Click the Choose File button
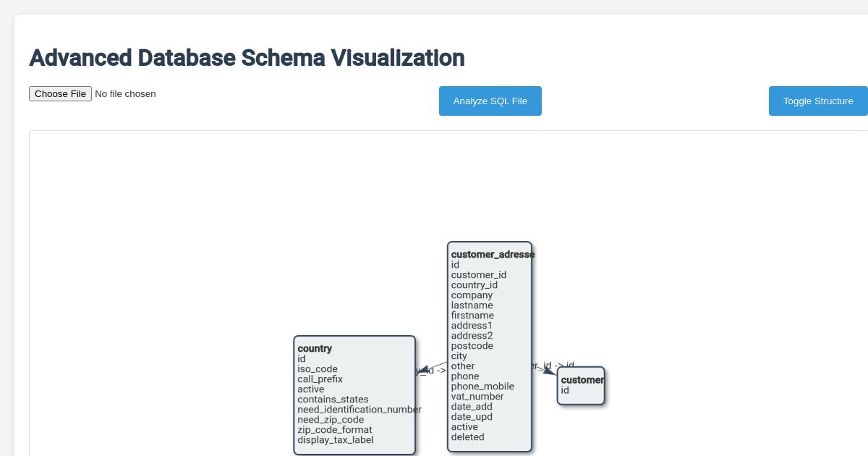Screen dimensions: 868x456 [60, 93]
